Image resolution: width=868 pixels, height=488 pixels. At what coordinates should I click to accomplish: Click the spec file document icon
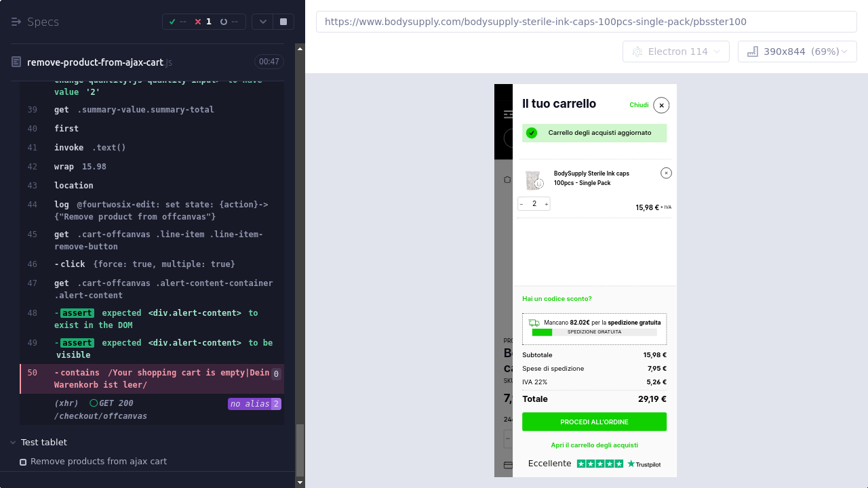(x=16, y=62)
